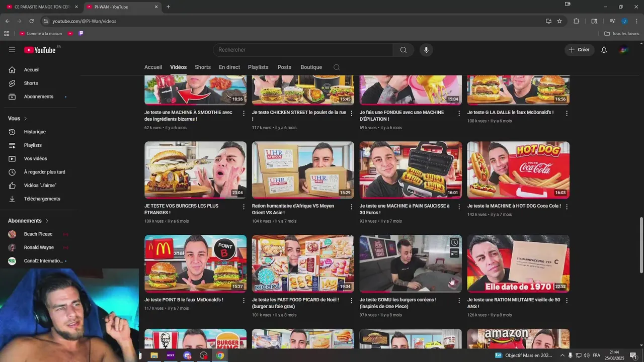
Task: Open the UHR ration boxes thumbnail
Action: (x=303, y=170)
